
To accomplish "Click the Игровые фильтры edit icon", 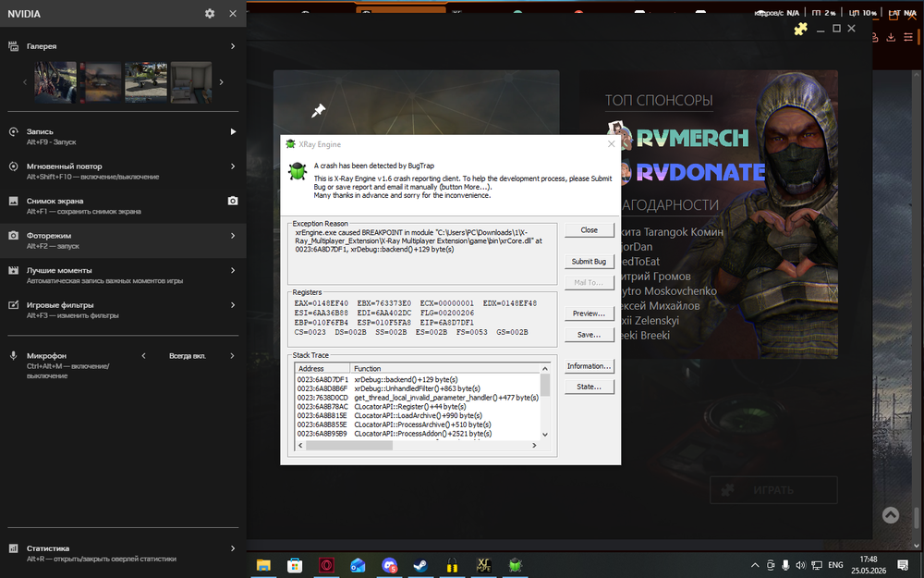I will coord(13,305).
